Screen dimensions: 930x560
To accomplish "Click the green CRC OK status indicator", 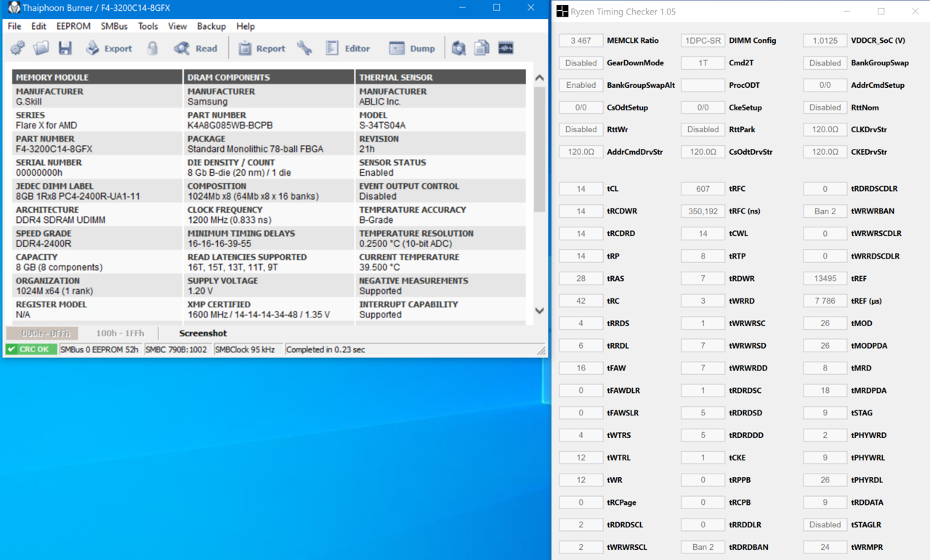I will coord(31,350).
